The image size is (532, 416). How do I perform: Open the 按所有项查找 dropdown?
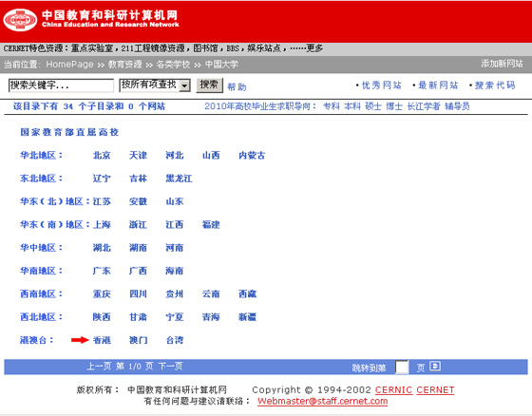tap(154, 85)
